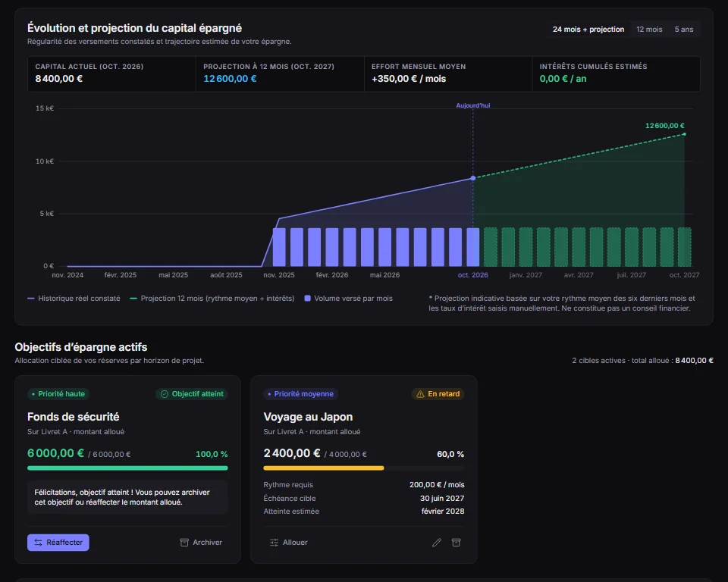Click the Fonds de sécurité green progress bar
Screen dimensions: 728x582
[127, 468]
